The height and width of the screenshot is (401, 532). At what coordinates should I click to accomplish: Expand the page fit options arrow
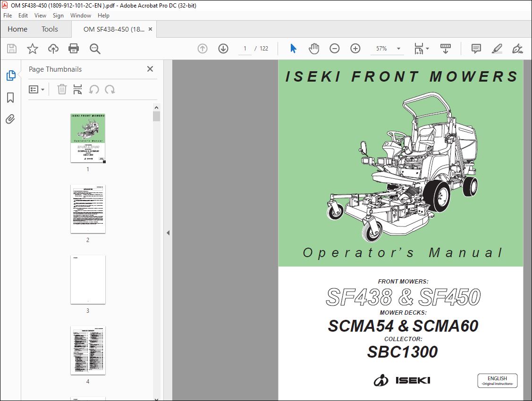[428, 49]
